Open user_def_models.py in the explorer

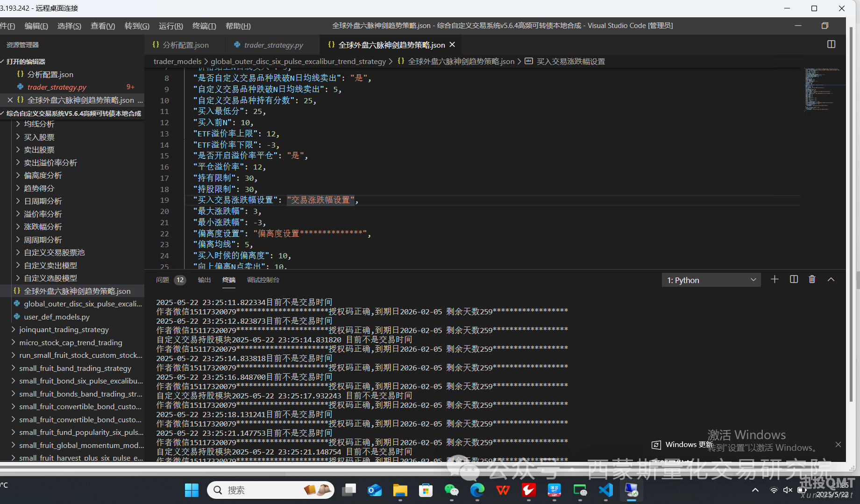pyautogui.click(x=57, y=317)
